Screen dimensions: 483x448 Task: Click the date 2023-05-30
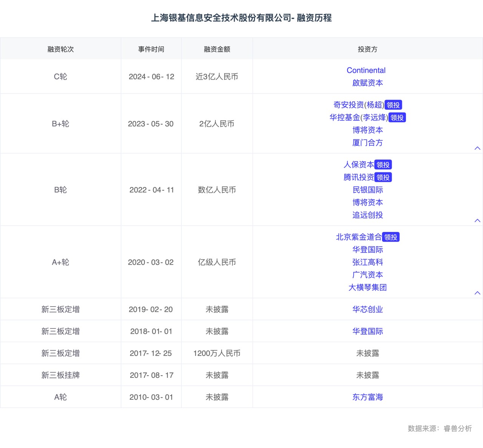pos(151,124)
